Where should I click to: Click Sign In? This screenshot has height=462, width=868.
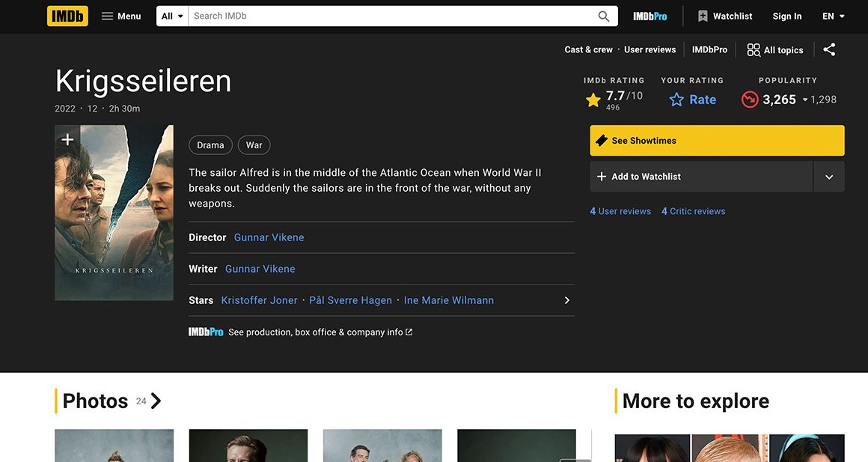[786, 16]
